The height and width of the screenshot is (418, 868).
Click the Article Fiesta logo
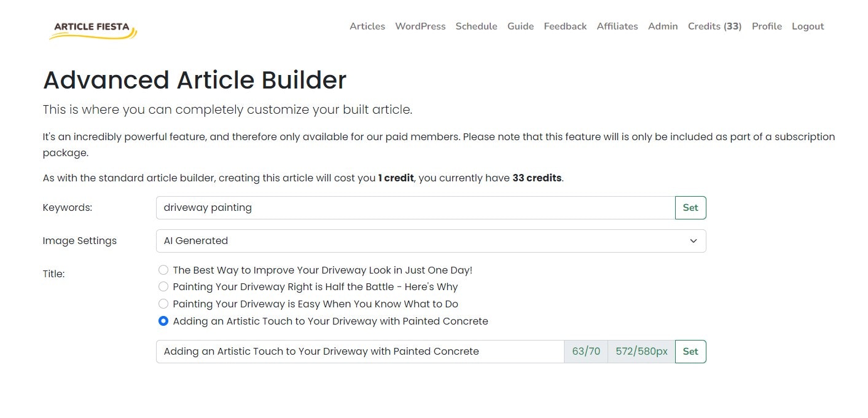tap(93, 30)
